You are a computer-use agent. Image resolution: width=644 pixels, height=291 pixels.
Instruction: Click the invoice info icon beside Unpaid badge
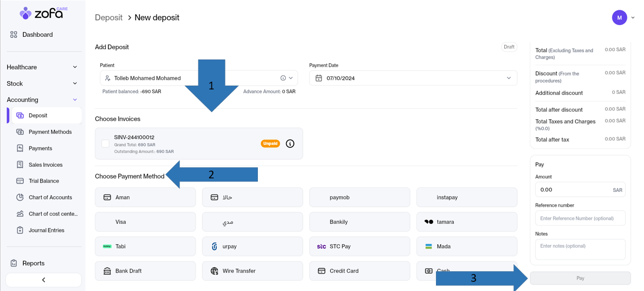[290, 144]
